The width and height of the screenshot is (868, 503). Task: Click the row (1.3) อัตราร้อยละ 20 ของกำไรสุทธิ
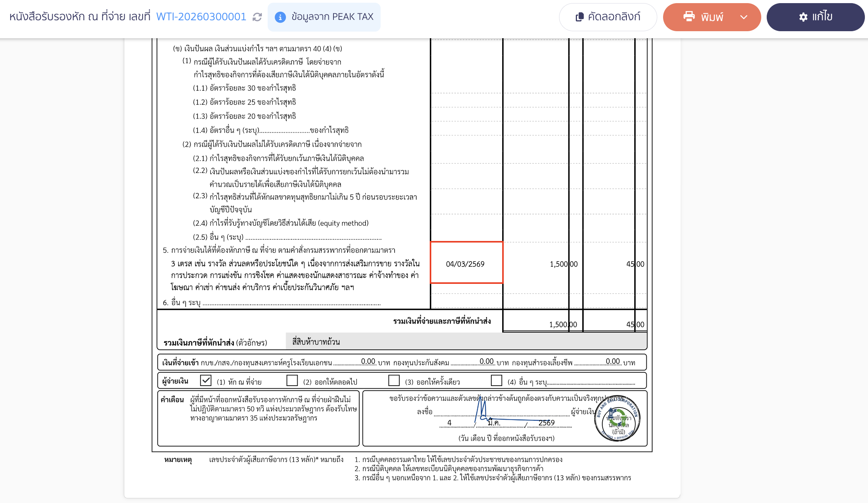[244, 116]
